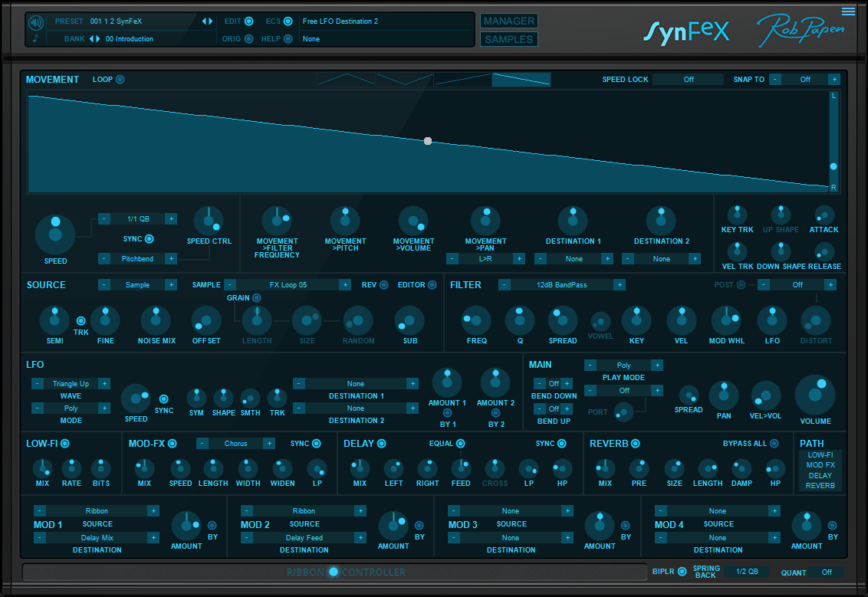
Task: Click the main PAN knob
Action: click(x=724, y=395)
